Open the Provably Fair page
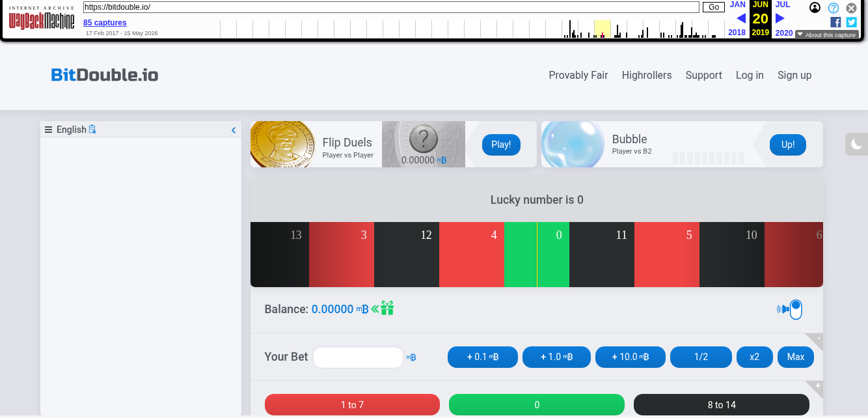Screen dimensions: 868x418 578,75
